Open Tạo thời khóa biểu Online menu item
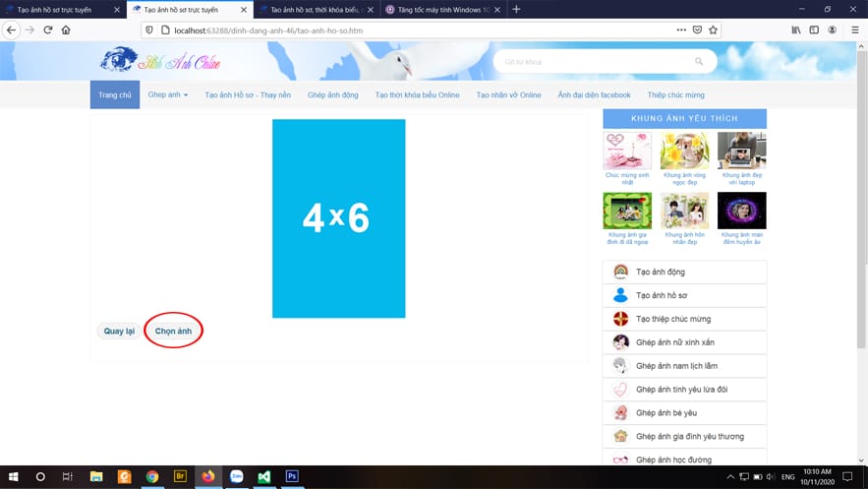868x489 pixels. click(417, 95)
